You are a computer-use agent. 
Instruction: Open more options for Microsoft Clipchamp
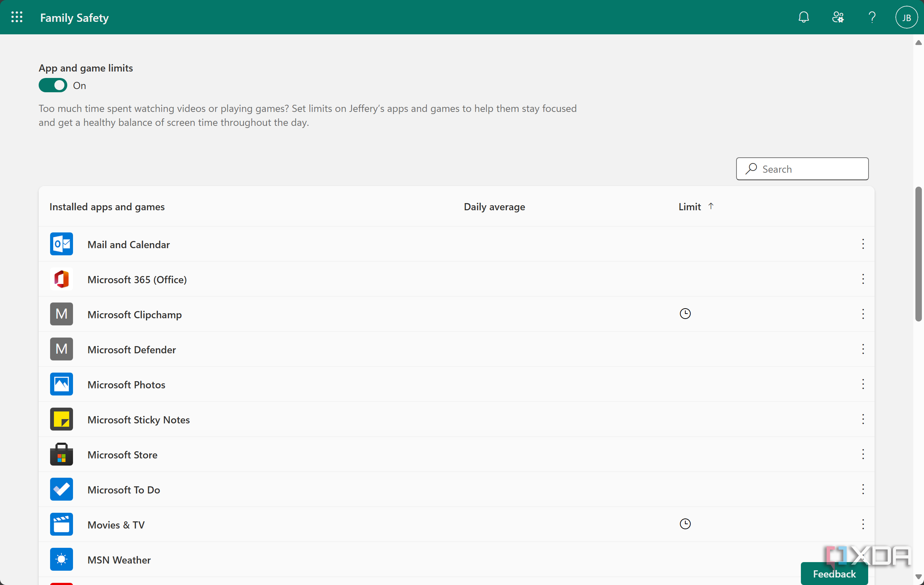[x=863, y=314]
